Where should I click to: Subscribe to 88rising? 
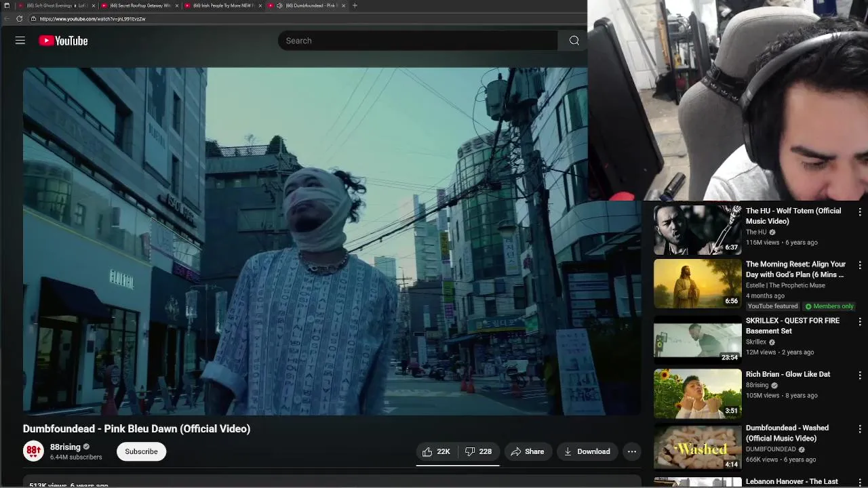point(141,451)
